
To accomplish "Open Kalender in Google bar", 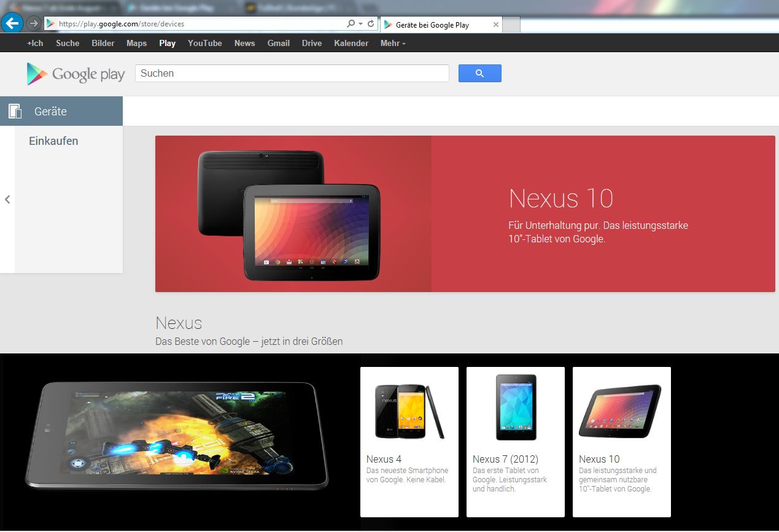I will (351, 43).
